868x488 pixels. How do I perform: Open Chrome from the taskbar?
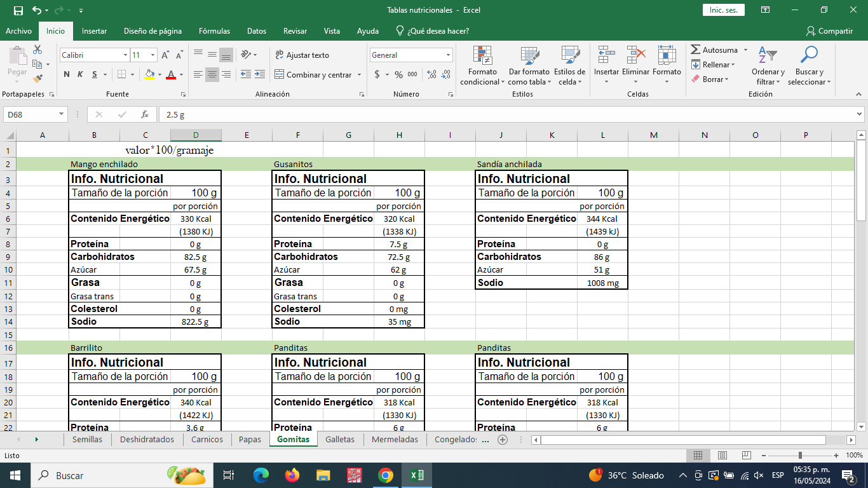point(385,475)
